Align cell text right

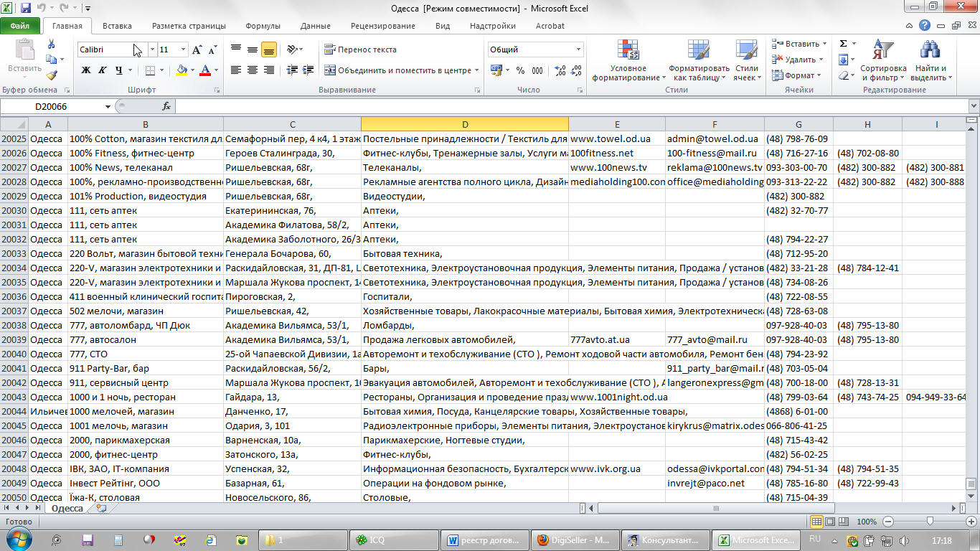coord(269,70)
